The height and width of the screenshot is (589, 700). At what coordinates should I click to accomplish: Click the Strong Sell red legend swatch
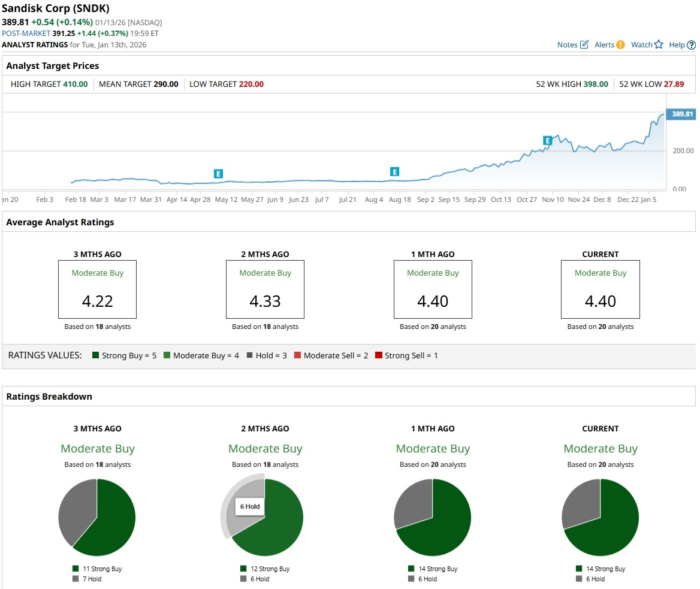pos(379,355)
